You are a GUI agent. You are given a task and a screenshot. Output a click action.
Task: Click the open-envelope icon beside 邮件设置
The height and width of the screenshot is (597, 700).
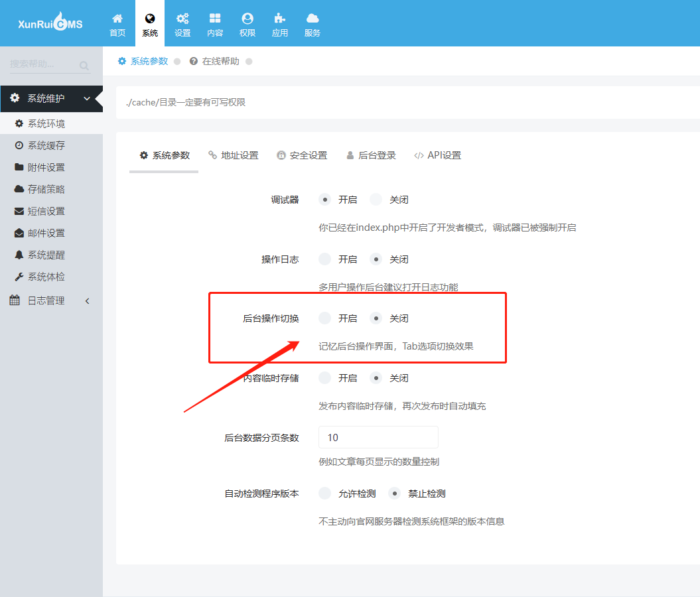click(19, 233)
